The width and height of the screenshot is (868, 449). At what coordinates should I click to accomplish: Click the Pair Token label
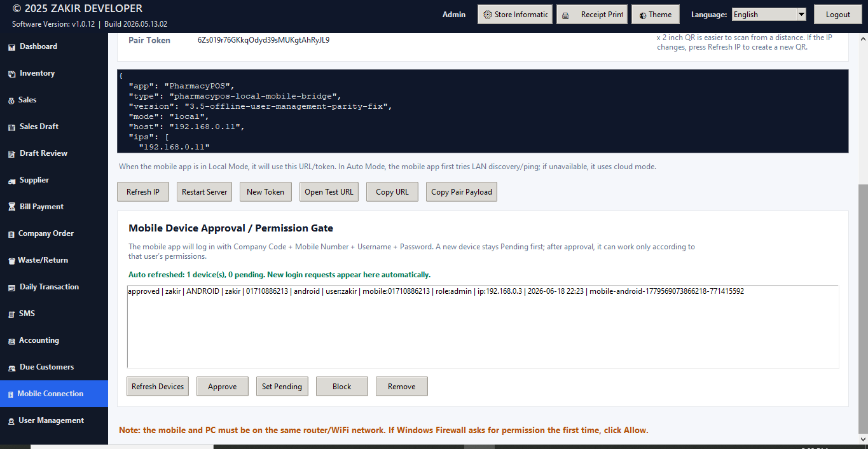coord(149,40)
